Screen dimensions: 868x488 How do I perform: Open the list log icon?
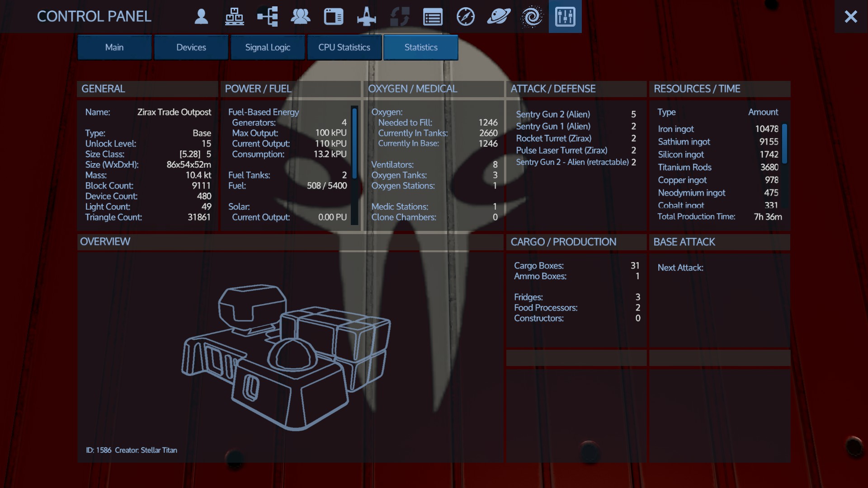[x=433, y=17]
